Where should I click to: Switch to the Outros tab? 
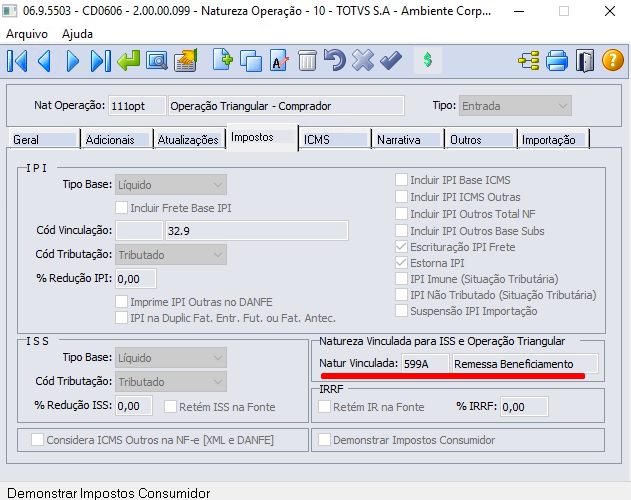481,140
